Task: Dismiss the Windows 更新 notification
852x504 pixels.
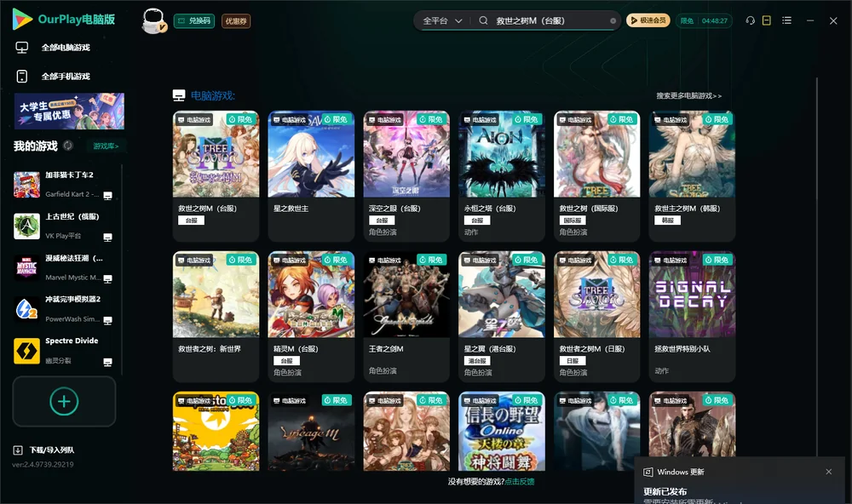Action: point(829,472)
